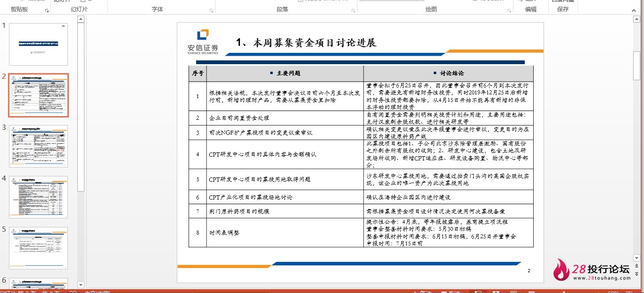644x293 pixels.
Task: Open slide 1 thumbnail in the panel
Action: 39,44
